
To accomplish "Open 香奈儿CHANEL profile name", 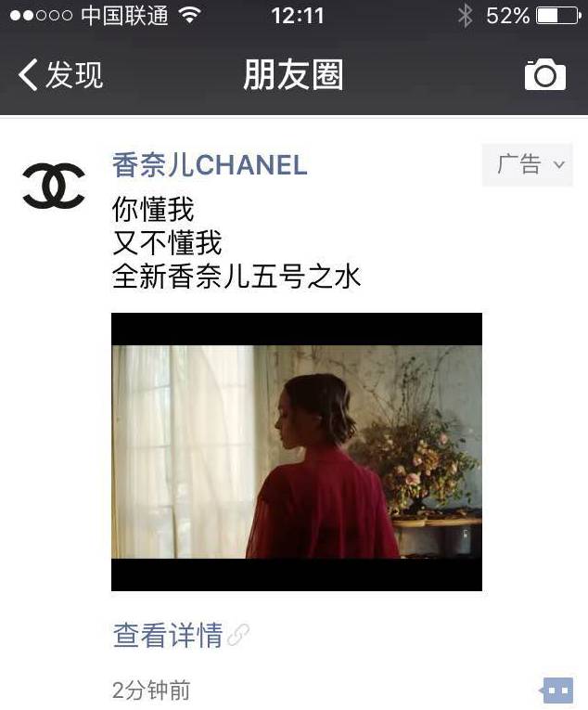I will coord(210,165).
